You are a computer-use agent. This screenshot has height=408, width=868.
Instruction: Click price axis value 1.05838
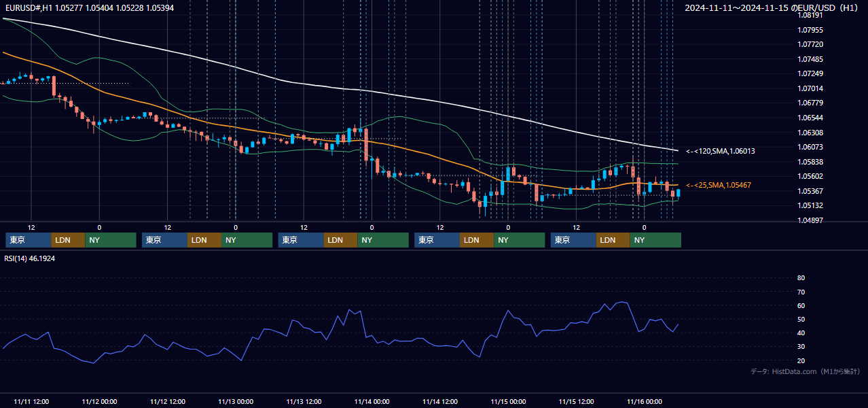pyautogui.click(x=810, y=162)
